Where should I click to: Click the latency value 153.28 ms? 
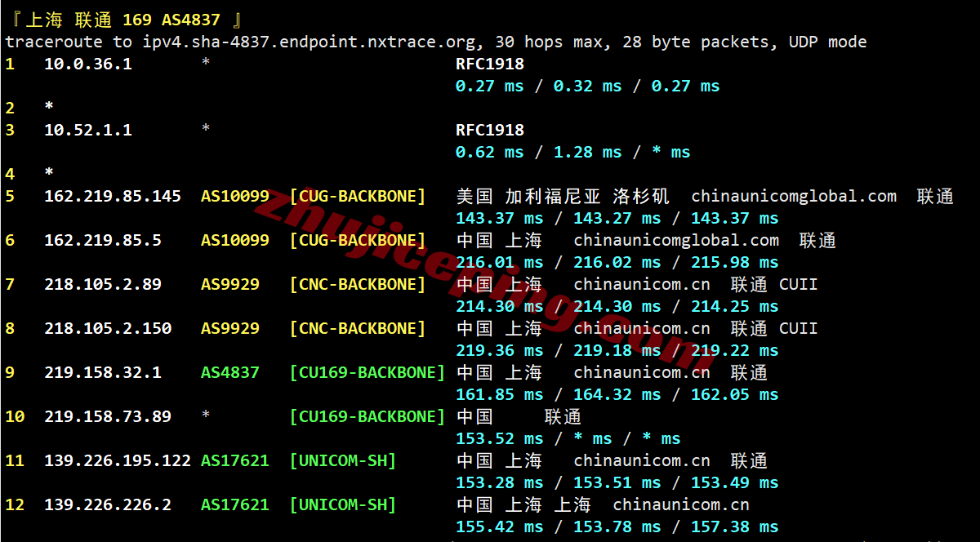500,482
